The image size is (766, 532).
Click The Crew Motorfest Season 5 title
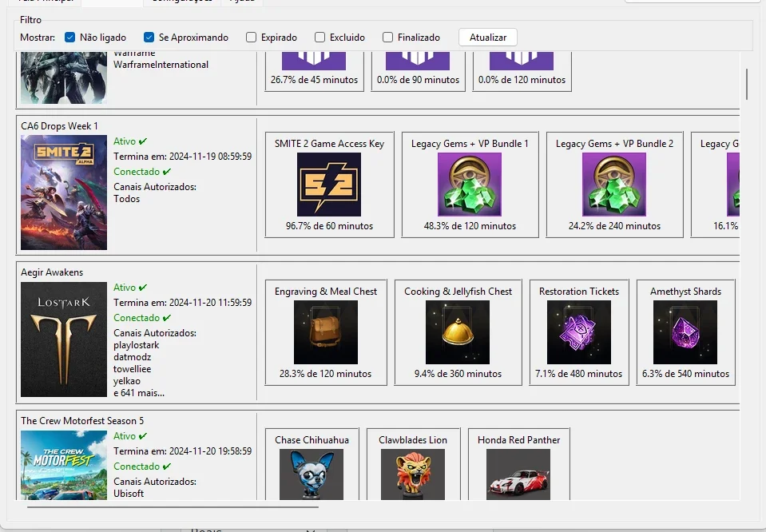click(x=82, y=421)
